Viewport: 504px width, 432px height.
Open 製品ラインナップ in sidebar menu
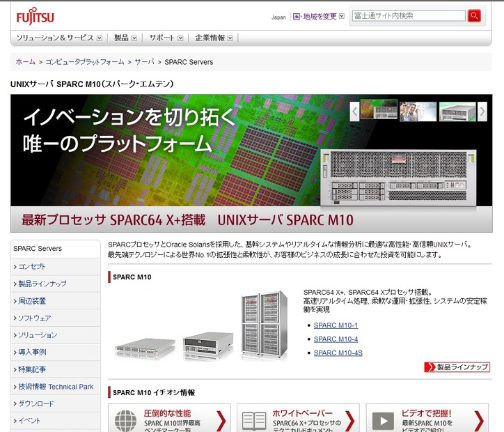tap(55, 284)
